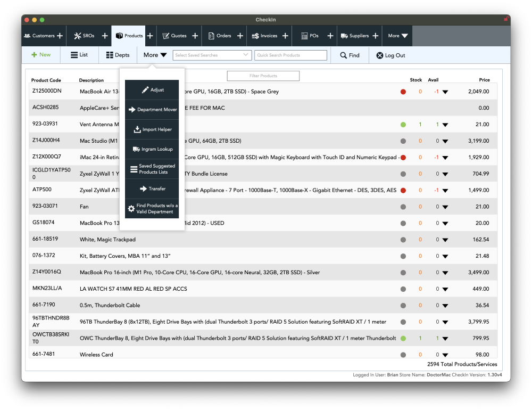Choose the Transfer arrow option
Screen dimensions: 532x410
point(152,188)
